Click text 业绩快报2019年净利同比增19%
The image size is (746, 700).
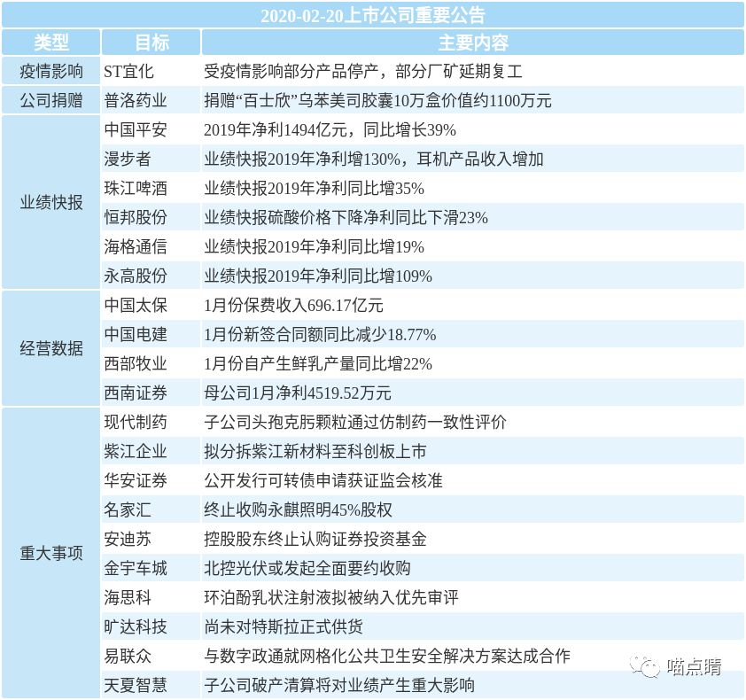point(314,246)
